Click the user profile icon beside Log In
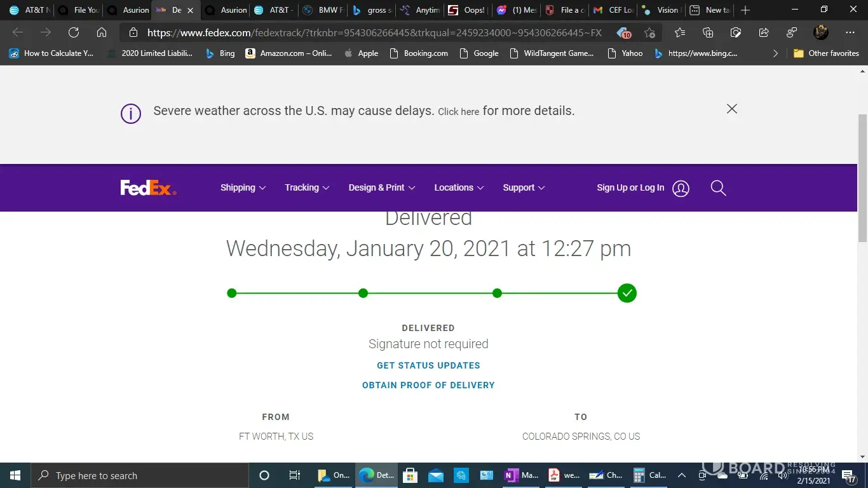Screen dimensions: 868x488 pos(681,188)
